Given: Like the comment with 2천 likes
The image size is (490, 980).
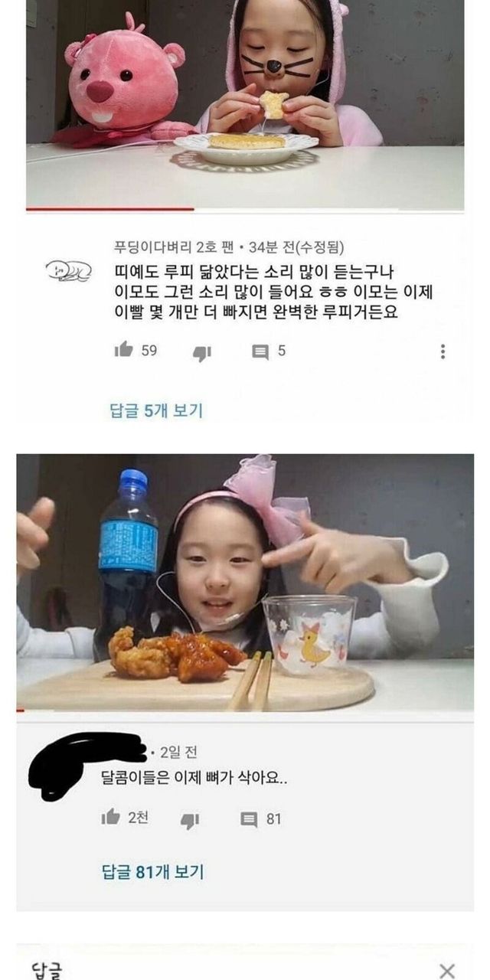Looking at the screenshot, I should pyautogui.click(x=111, y=818).
